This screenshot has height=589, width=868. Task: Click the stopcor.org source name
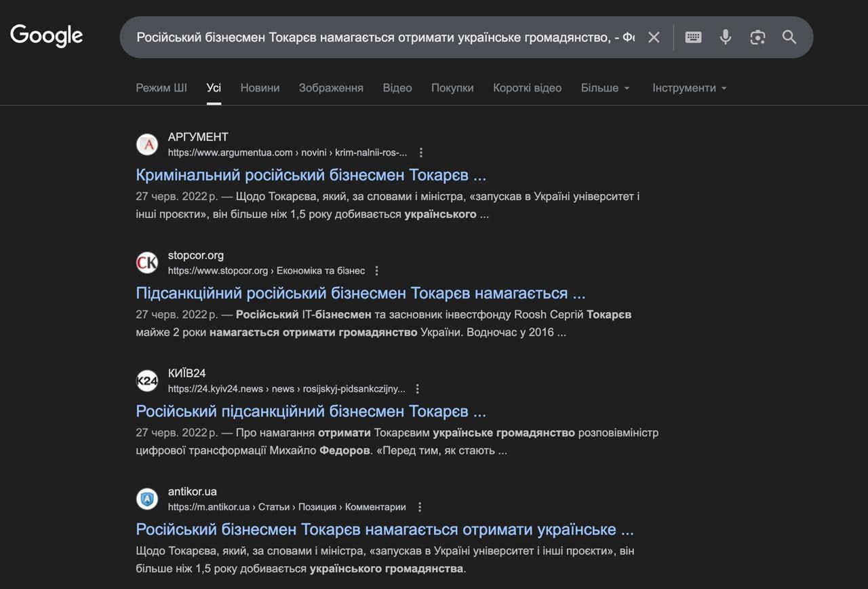coord(196,255)
